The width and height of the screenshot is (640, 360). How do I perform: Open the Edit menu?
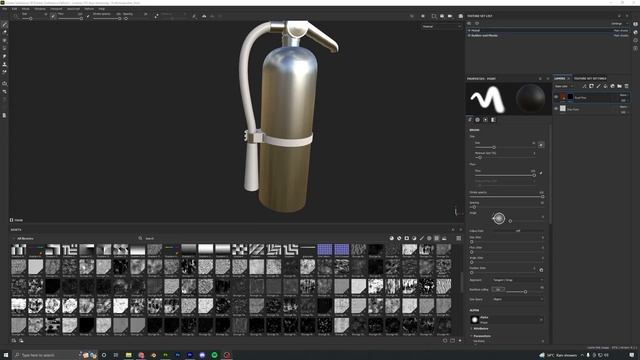coord(14,9)
